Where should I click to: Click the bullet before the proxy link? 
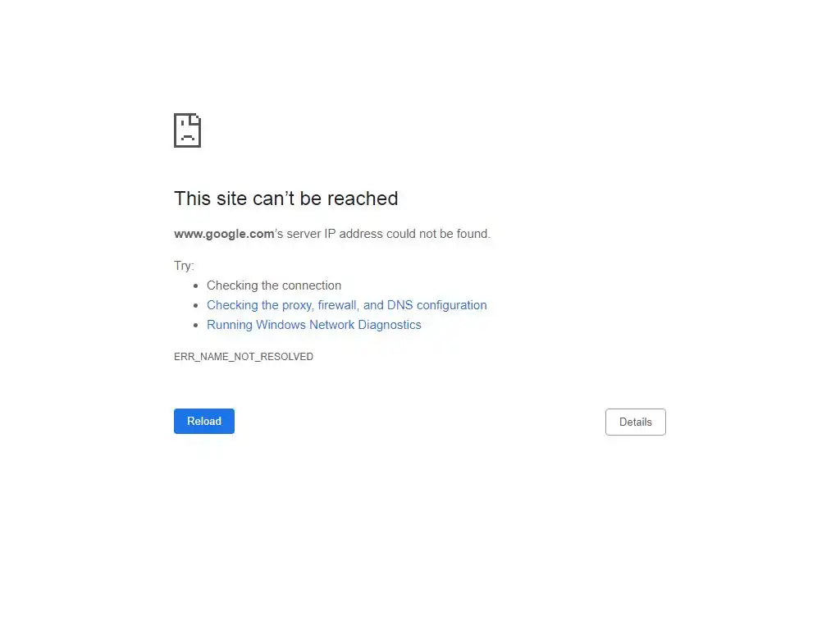[195, 305]
